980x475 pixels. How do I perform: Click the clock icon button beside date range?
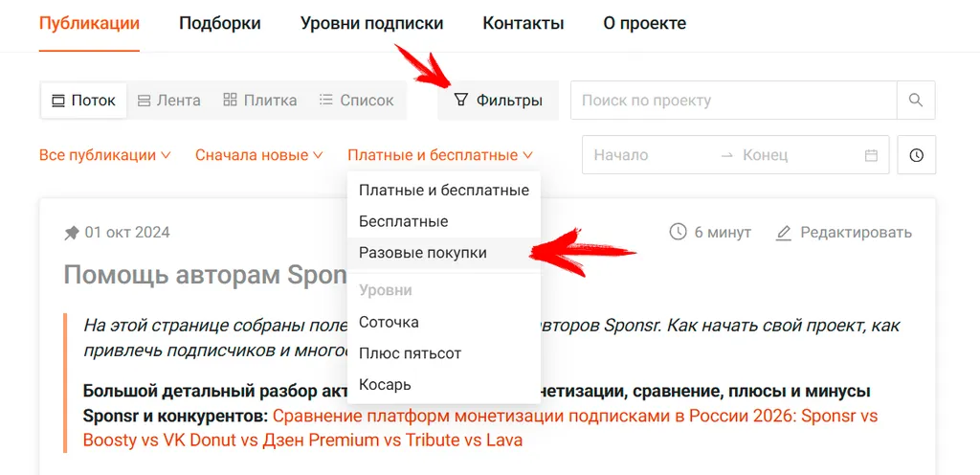tap(916, 155)
